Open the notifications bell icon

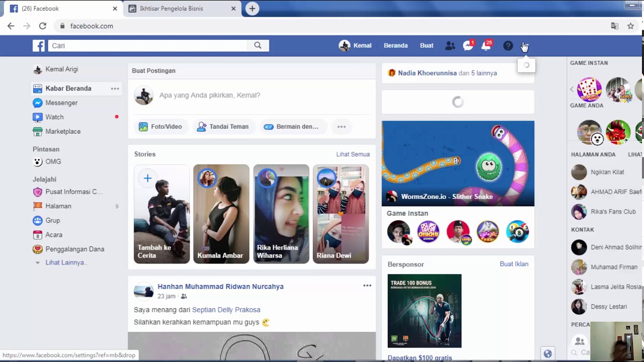486,46
